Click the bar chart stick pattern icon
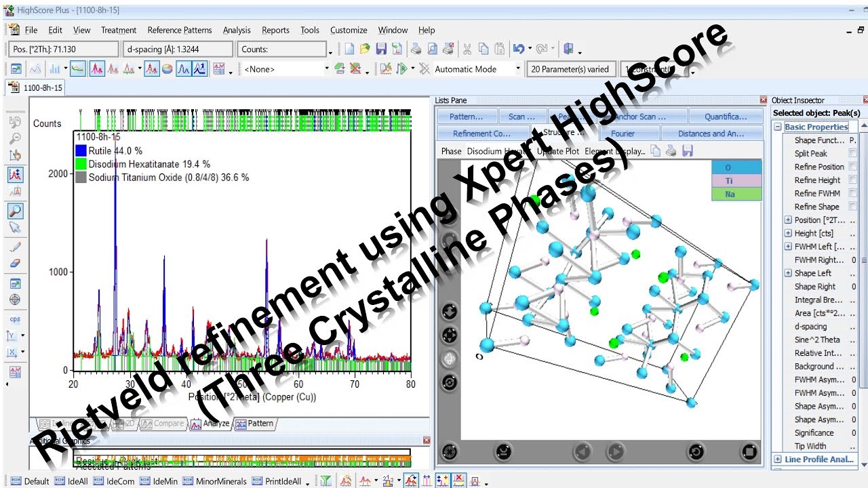 54,68
